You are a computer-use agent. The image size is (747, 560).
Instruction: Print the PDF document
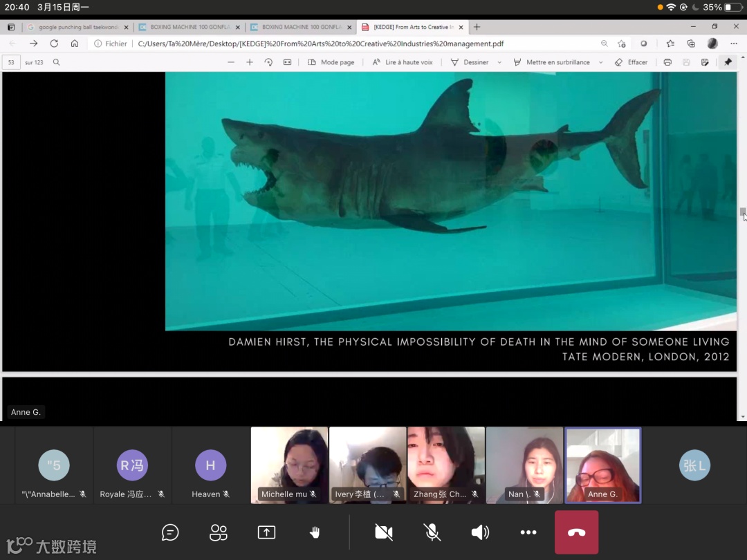point(667,62)
